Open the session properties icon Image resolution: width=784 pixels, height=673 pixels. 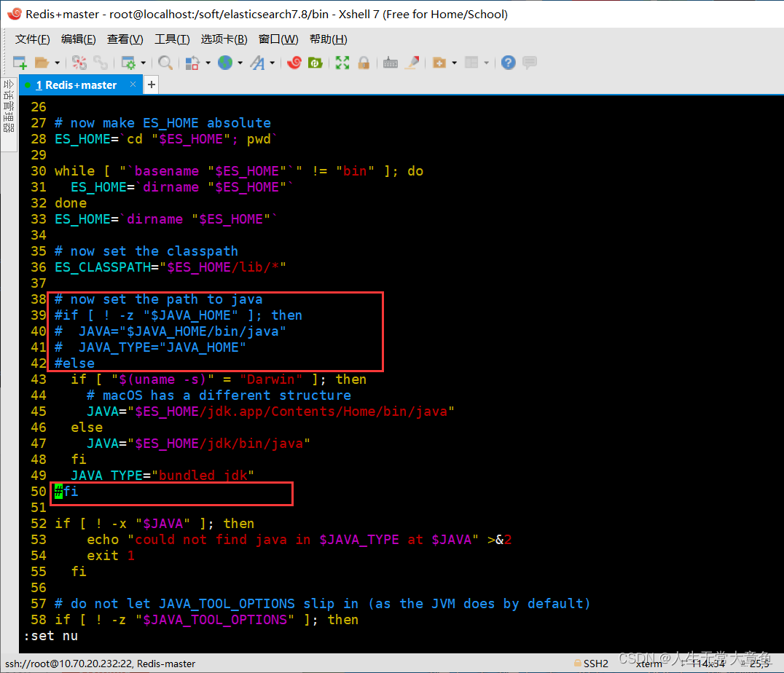pyautogui.click(x=128, y=63)
